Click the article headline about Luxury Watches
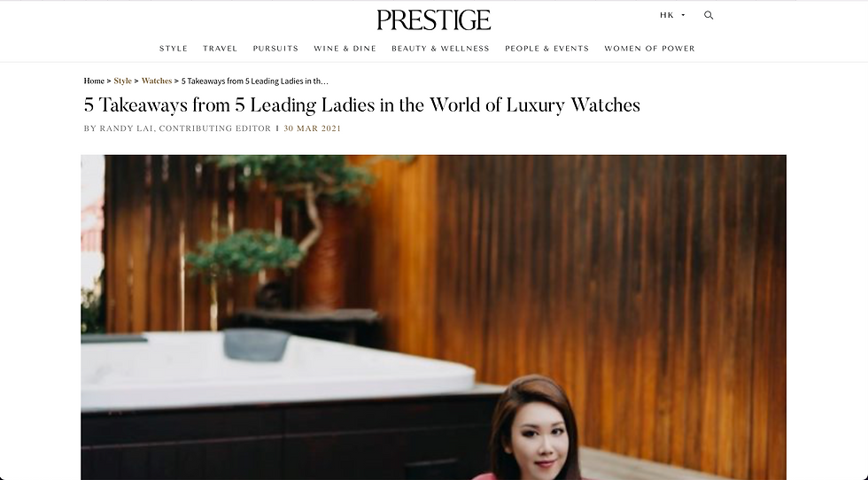This screenshot has width=868, height=480. (362, 105)
